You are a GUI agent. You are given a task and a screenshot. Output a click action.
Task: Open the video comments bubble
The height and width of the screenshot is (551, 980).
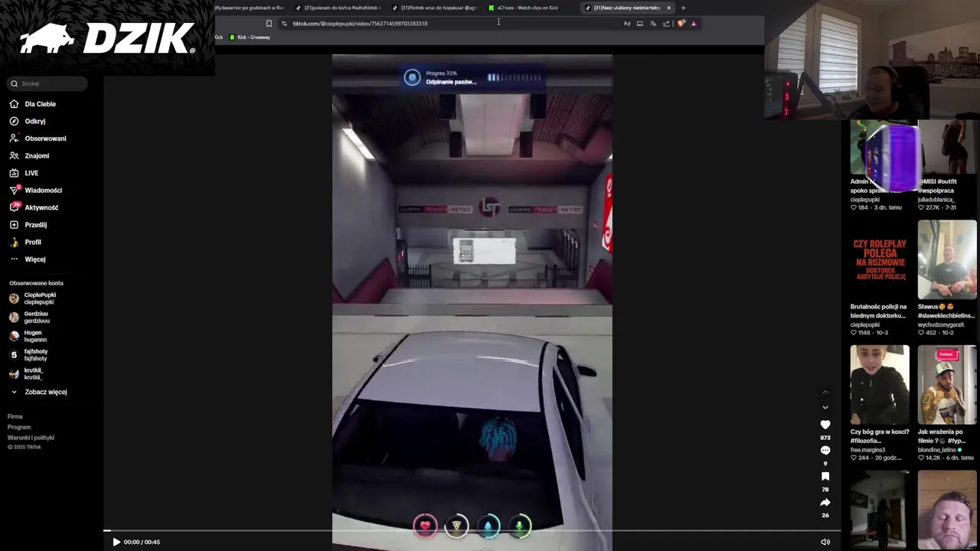pyautogui.click(x=825, y=451)
